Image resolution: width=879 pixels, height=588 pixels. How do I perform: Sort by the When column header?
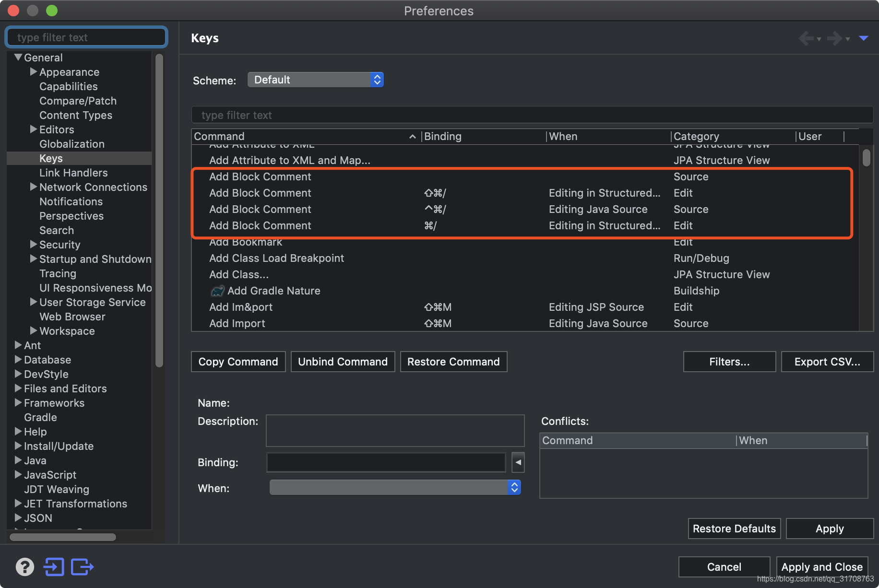point(609,137)
